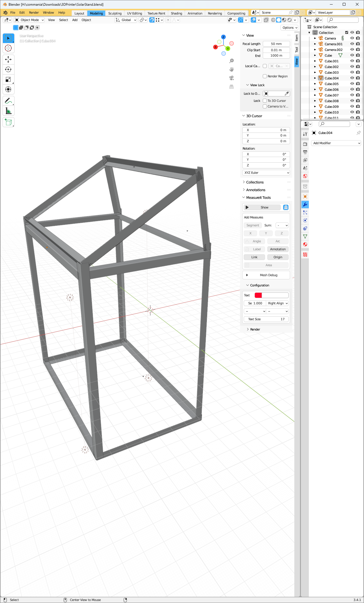Select the Add Cube tool
This screenshot has height=603, width=364.
coord(8,122)
